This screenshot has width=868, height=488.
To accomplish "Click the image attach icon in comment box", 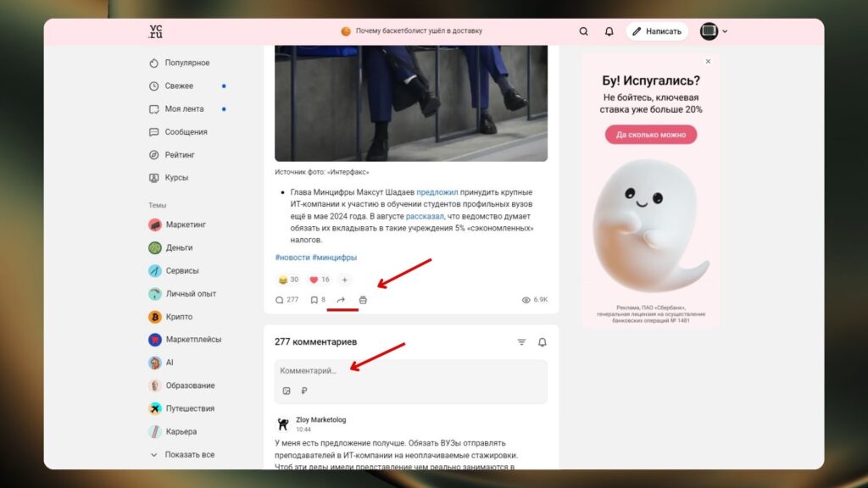I will click(x=287, y=390).
